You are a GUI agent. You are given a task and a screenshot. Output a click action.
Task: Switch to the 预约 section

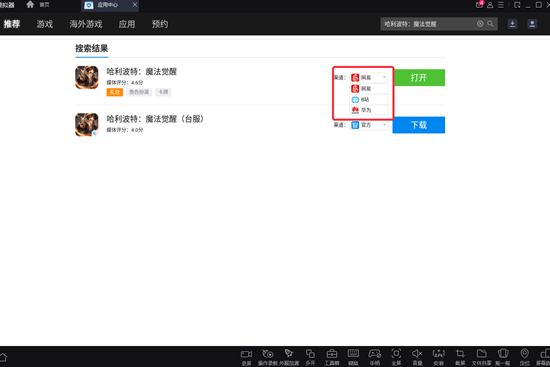click(x=160, y=24)
